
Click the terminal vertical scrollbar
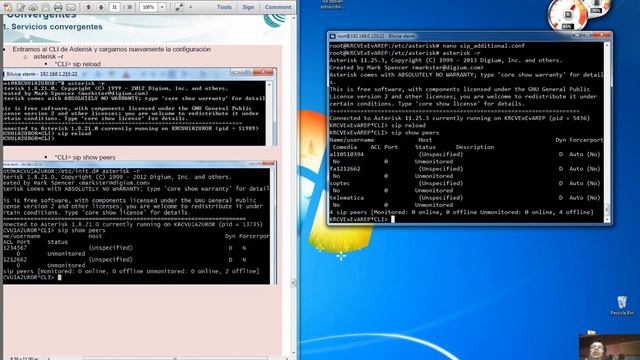607,131
